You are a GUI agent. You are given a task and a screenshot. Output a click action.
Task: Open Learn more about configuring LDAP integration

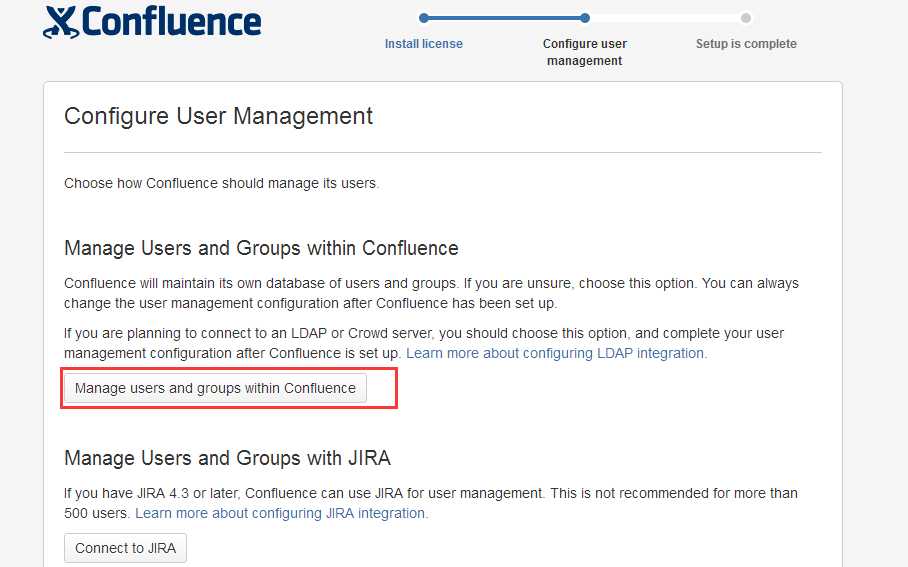click(x=556, y=353)
